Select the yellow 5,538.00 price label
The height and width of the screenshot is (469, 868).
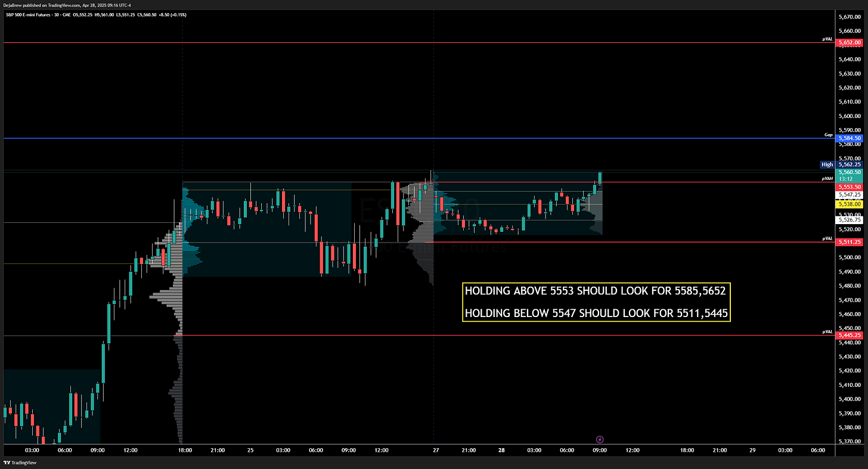tap(849, 204)
